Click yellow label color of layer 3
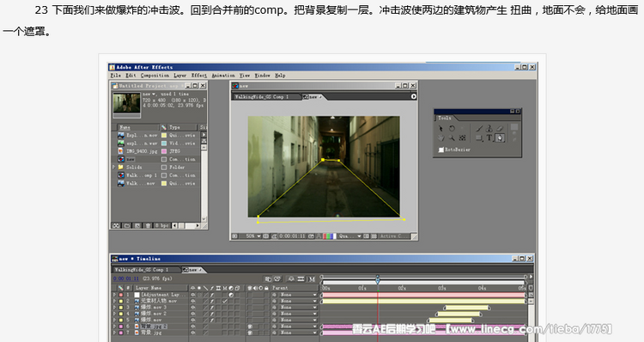 (121, 308)
